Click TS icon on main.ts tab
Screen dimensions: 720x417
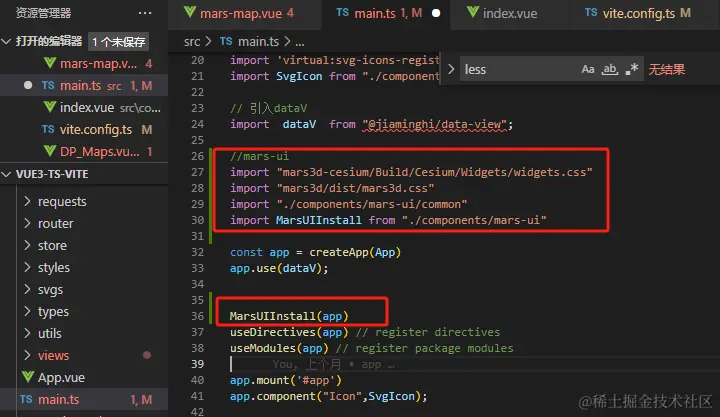click(343, 12)
